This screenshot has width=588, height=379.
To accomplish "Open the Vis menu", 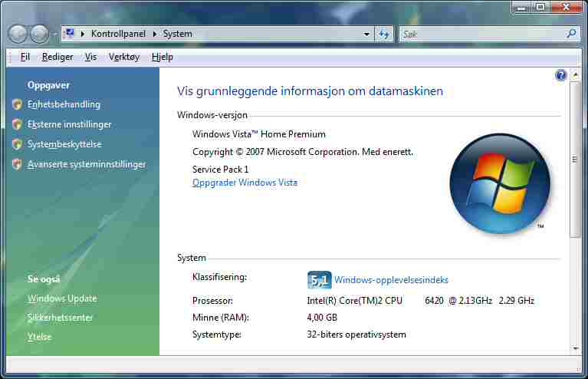I will pyautogui.click(x=90, y=57).
